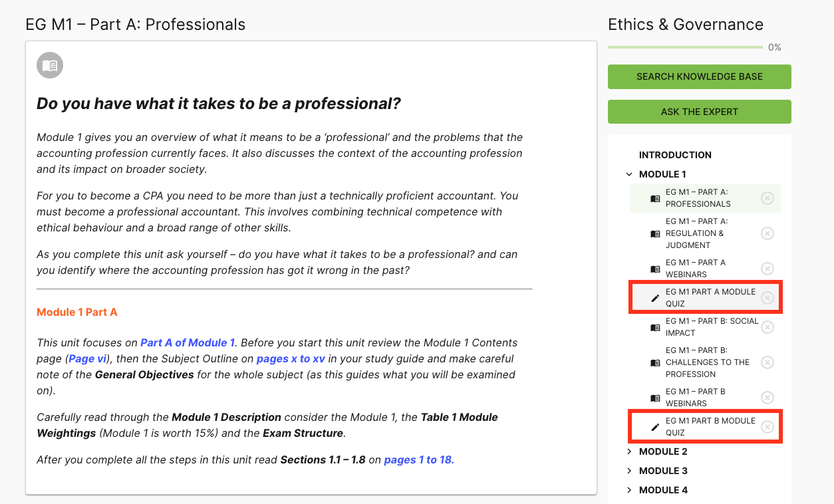Viewport: 834px width, 504px height.
Task: Click the Search Knowledge Base button
Action: tap(699, 76)
